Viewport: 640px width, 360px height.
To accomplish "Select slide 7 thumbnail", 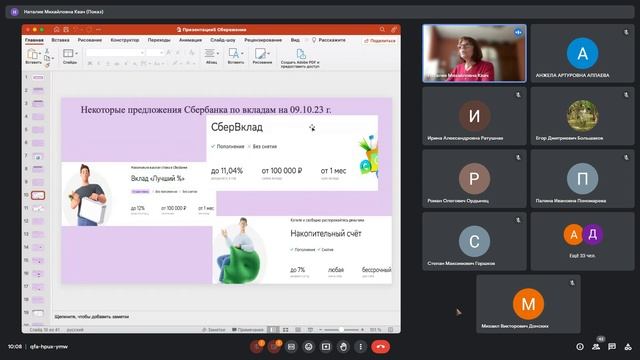I will (x=38, y=156).
